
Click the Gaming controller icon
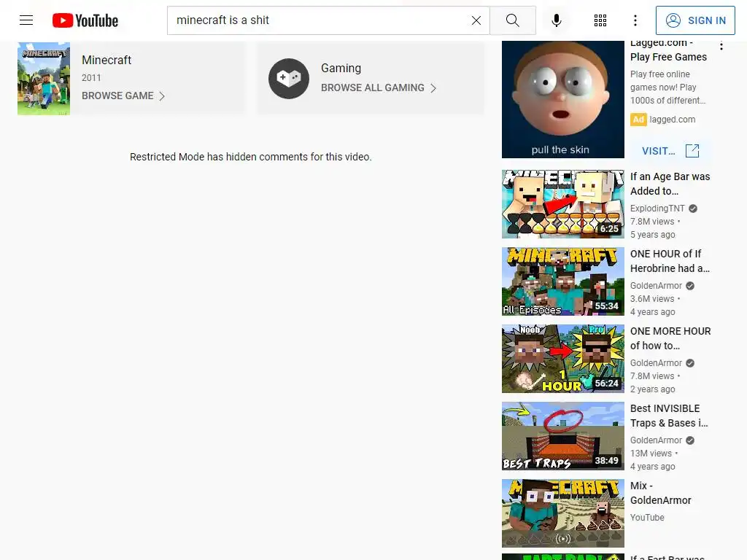coord(289,79)
